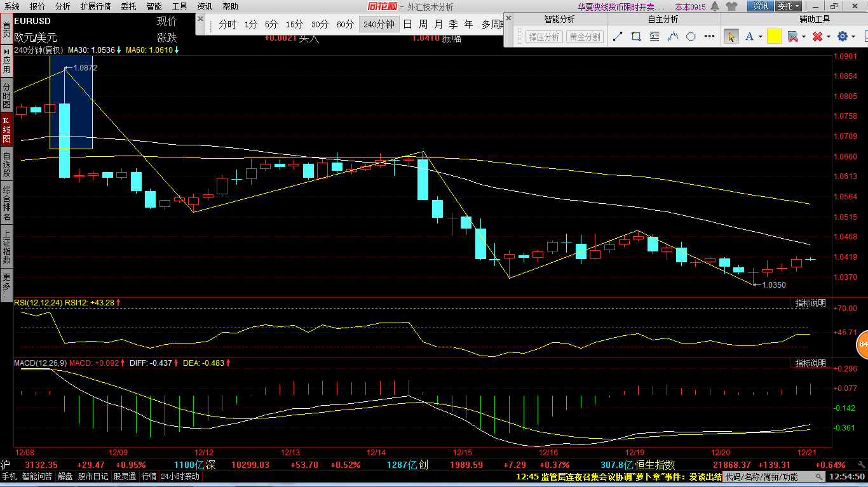Screen dimensions: 868x487
Task: Click the notification bell icon
Action: 715,6
